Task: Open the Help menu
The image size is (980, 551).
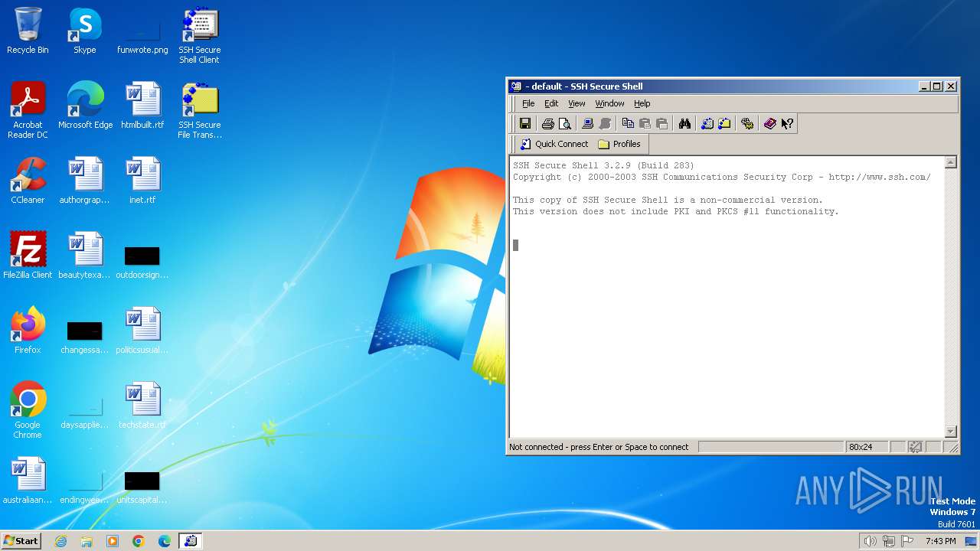Action: [642, 103]
